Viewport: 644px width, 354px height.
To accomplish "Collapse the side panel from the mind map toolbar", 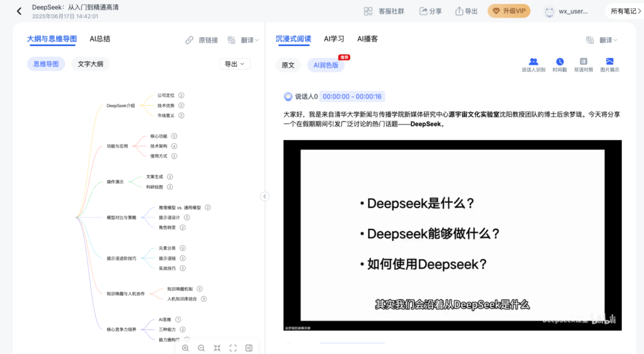I will (x=249, y=348).
